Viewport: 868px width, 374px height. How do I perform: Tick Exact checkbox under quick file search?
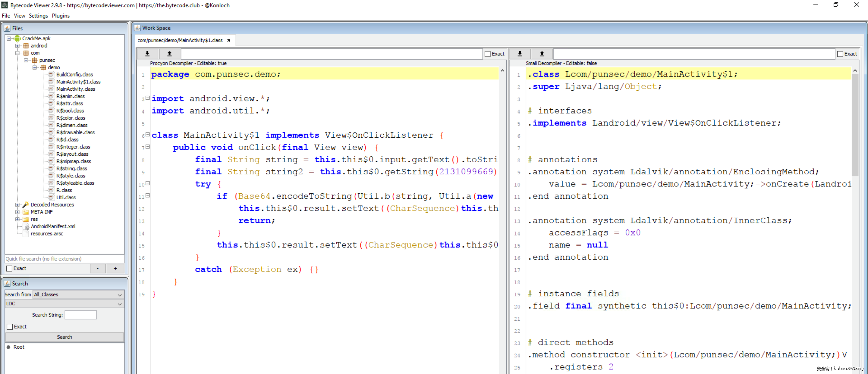10,269
